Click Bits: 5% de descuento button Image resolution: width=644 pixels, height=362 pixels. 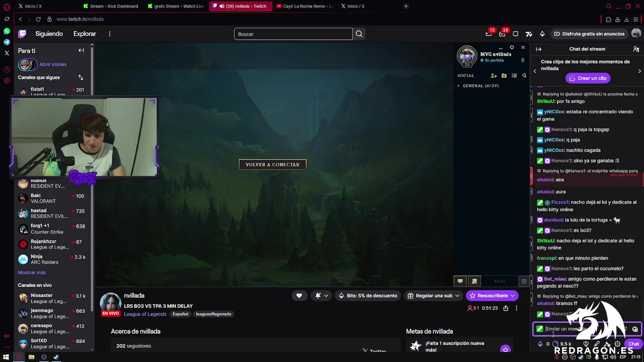click(x=368, y=296)
